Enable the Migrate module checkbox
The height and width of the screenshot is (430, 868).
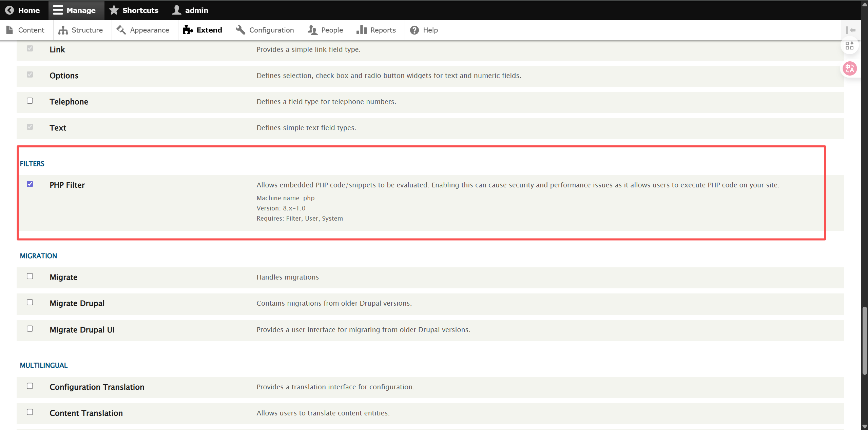tap(30, 276)
